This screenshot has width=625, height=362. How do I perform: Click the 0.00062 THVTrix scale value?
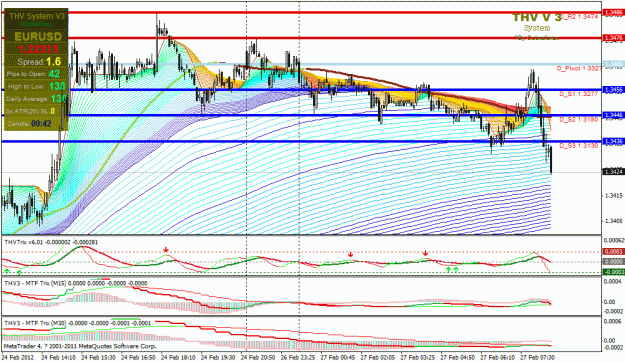point(614,240)
